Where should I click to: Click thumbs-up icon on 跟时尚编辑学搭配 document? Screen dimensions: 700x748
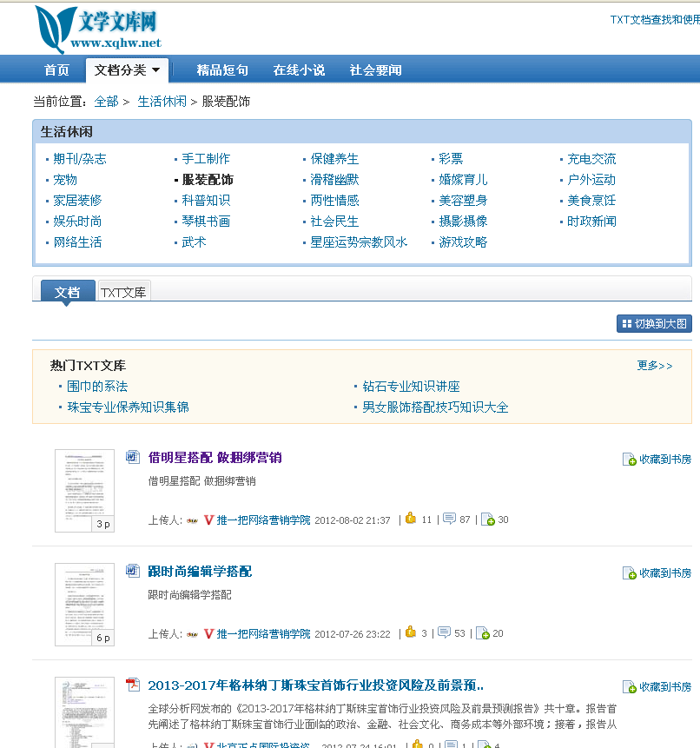[411, 632]
